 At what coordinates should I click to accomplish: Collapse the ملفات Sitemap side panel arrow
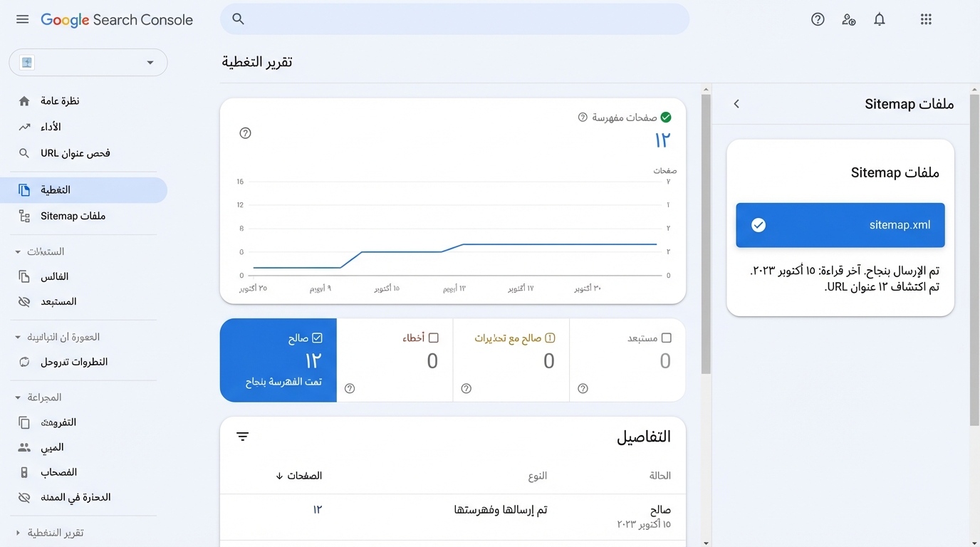(x=737, y=104)
